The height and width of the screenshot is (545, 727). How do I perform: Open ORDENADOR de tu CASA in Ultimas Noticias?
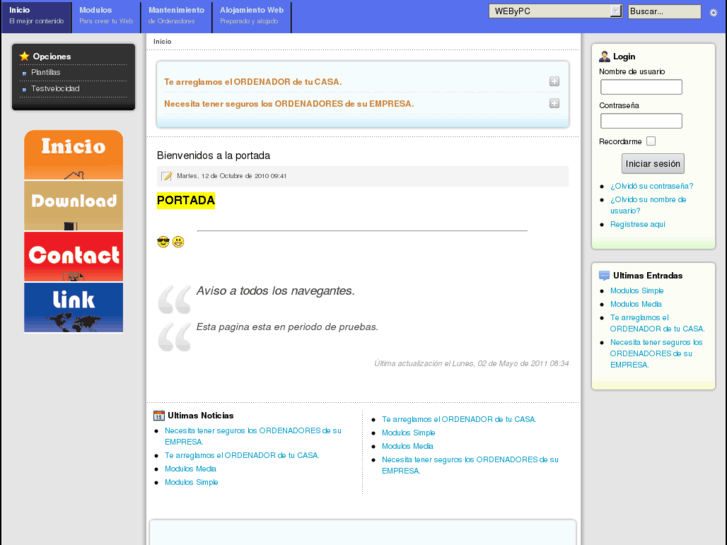[242, 455]
